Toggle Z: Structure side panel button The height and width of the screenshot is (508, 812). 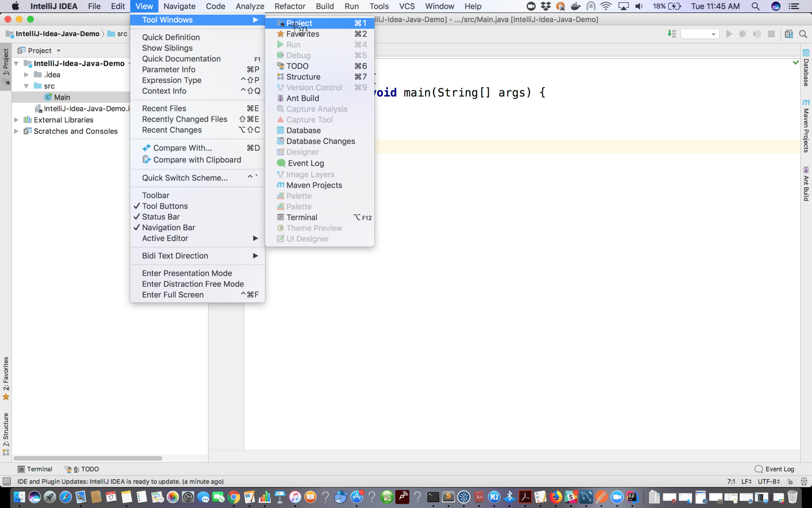click(x=6, y=434)
